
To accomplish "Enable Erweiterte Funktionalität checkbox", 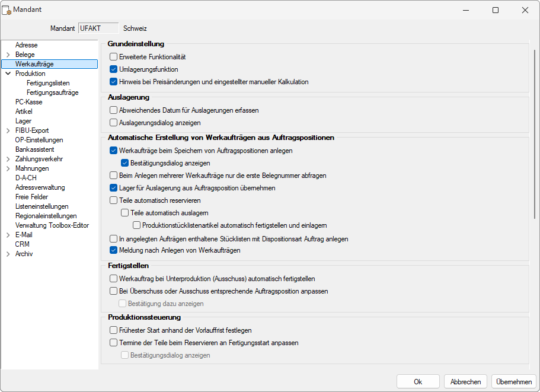I will pos(113,56).
